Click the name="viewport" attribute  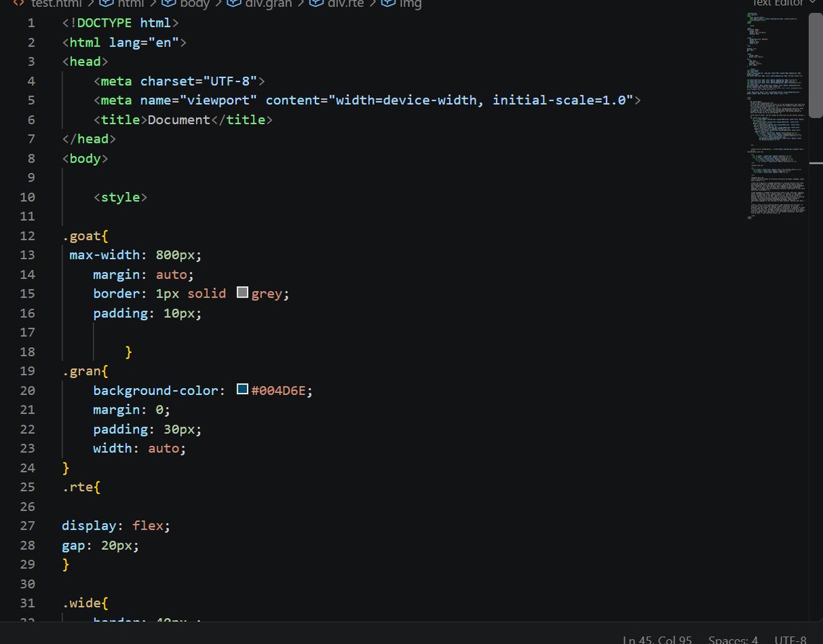199,100
